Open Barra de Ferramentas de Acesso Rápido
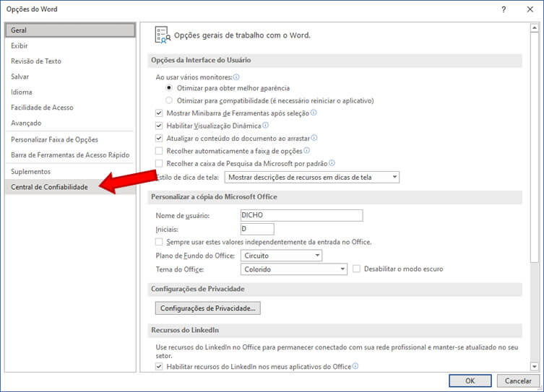 [x=70, y=155]
